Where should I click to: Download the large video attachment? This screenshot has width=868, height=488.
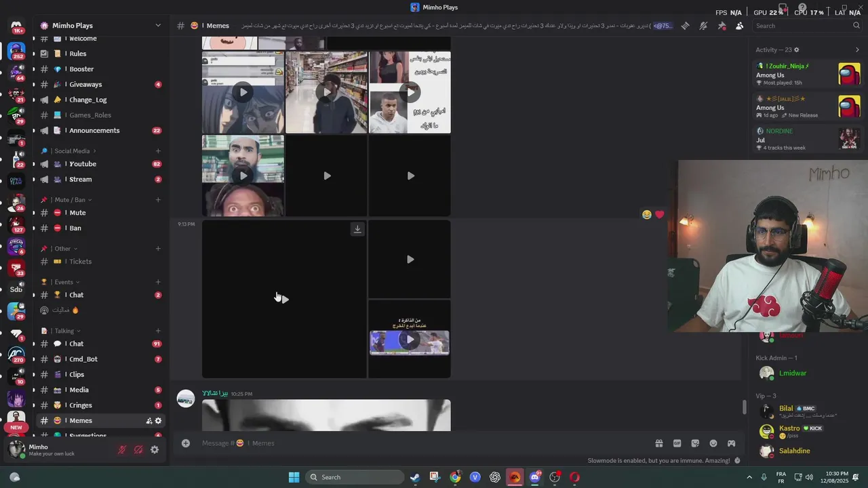357,229
